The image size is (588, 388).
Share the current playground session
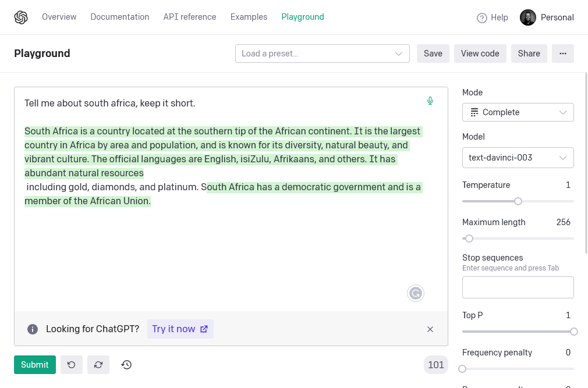529,53
